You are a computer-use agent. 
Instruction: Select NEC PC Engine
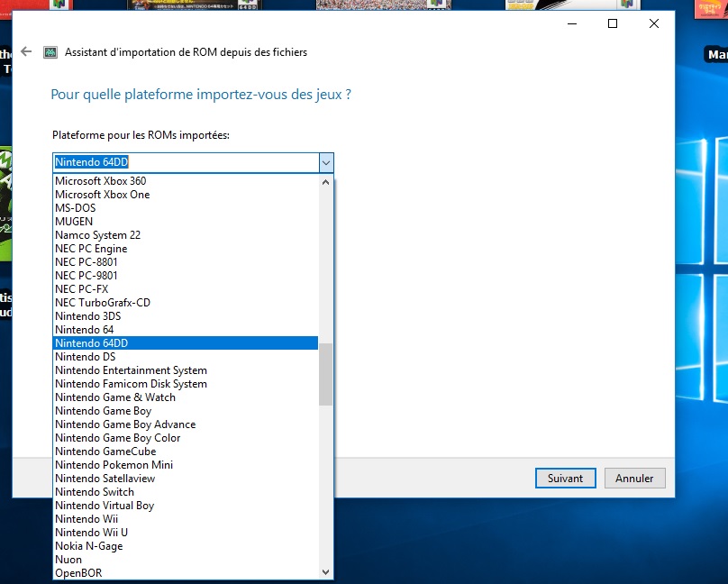point(186,249)
